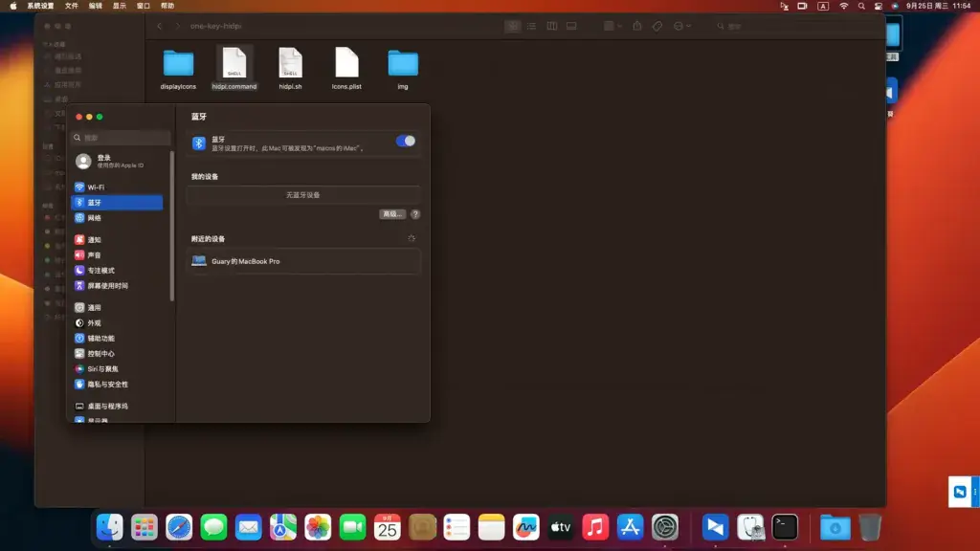Switch Finder to list view
This screenshot has height=551, width=980.
pyautogui.click(x=531, y=26)
